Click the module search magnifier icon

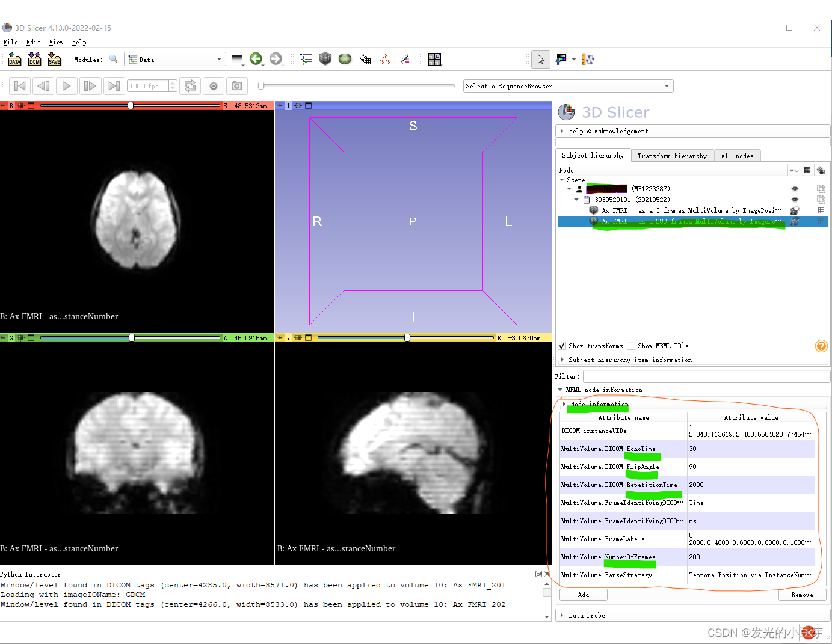(x=114, y=59)
